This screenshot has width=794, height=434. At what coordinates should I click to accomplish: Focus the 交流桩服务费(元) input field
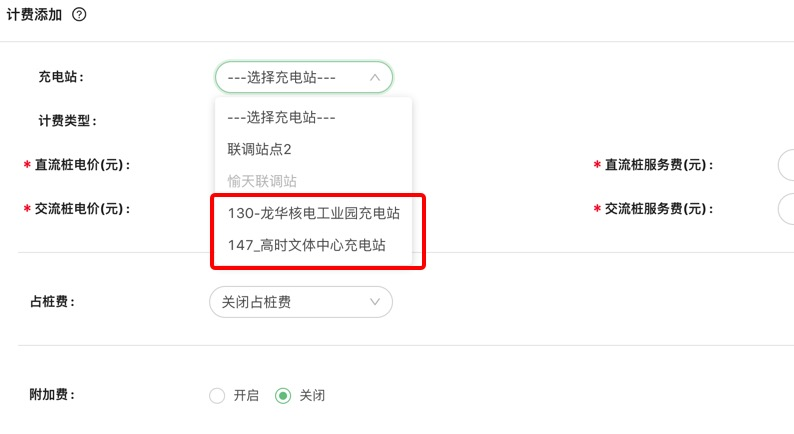786,209
